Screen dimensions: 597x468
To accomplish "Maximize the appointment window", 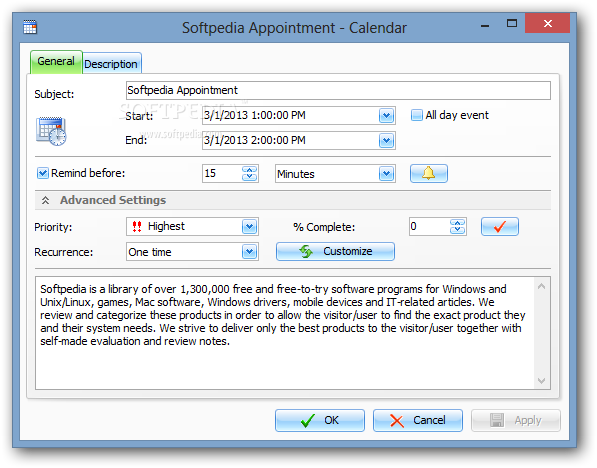I will tap(512, 24).
